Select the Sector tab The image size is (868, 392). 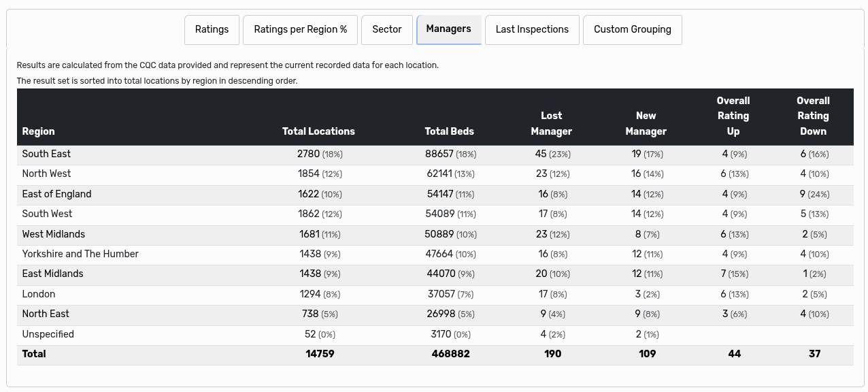386,30
